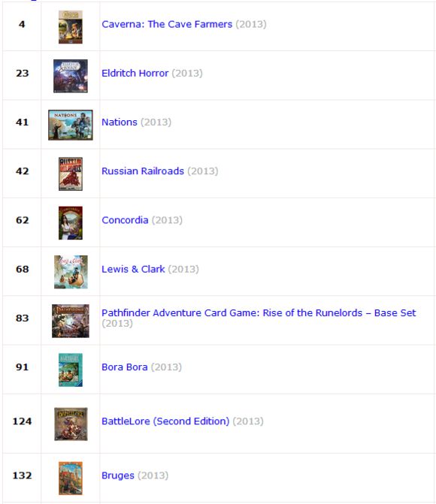Open the Bora Bora game link
Image resolution: width=436 pixels, height=504 pixels.
(x=125, y=367)
